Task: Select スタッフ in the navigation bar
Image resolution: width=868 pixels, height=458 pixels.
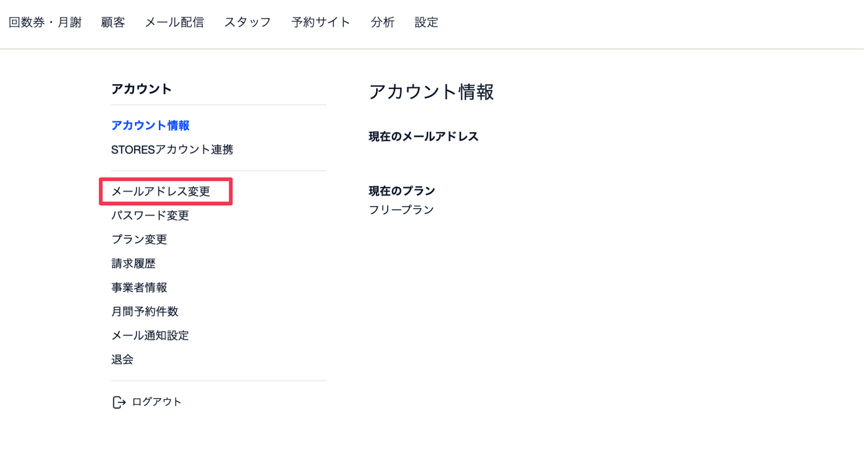Action: 248,22
